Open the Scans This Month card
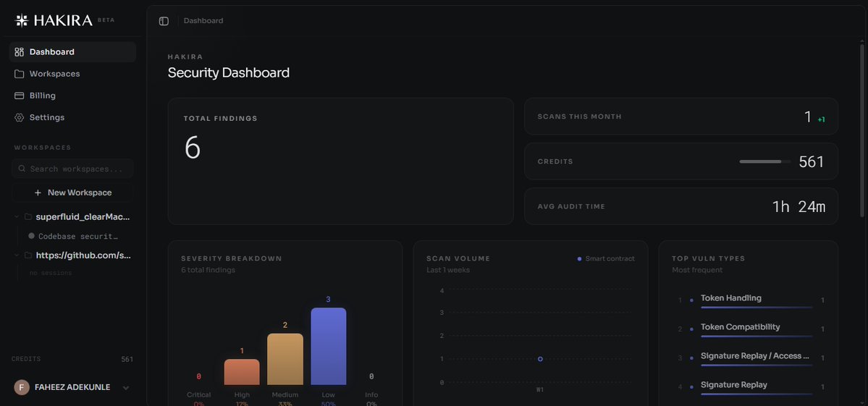Screen dimensions: 868x406 coord(681,117)
